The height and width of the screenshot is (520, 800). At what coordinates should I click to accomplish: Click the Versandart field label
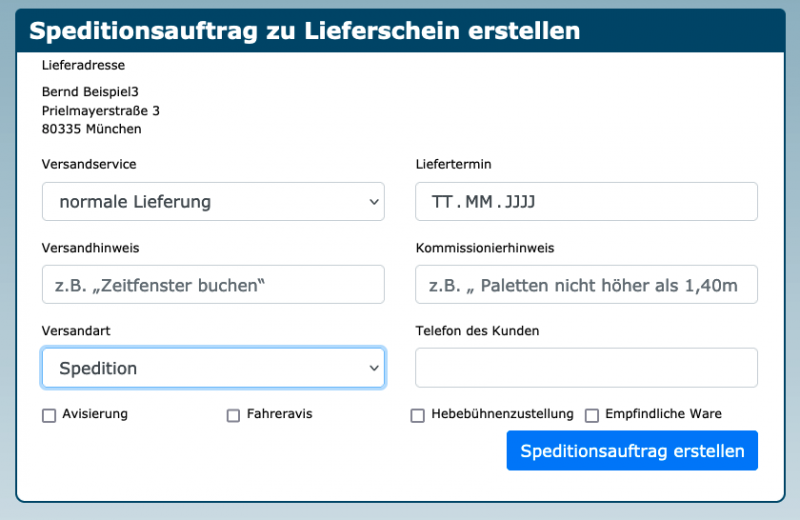(76, 331)
